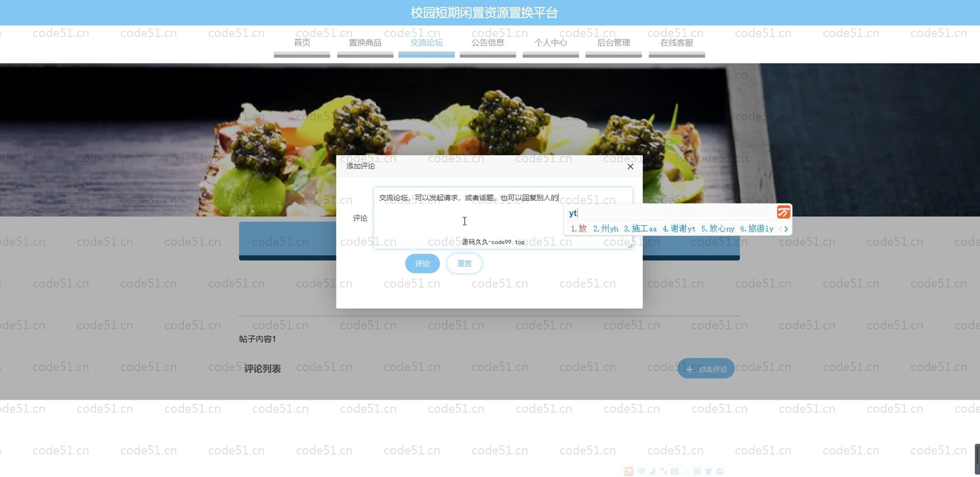Open the 首页 navigation tab

(x=302, y=43)
